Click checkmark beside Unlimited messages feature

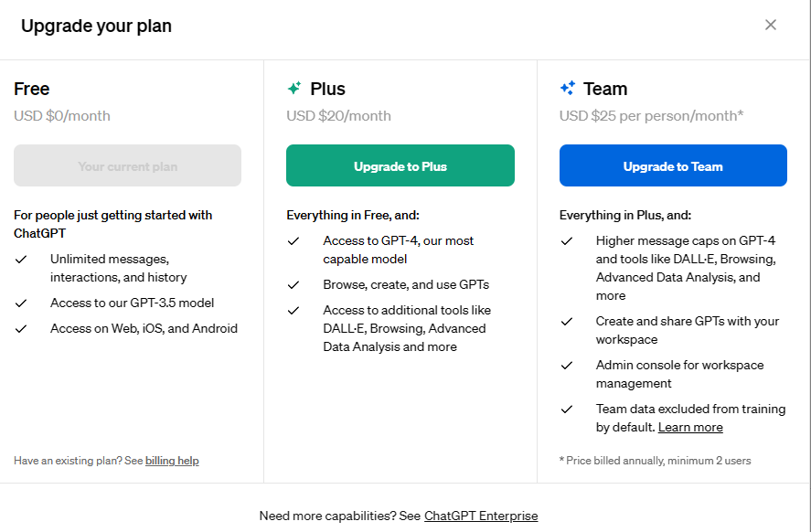pos(20,260)
